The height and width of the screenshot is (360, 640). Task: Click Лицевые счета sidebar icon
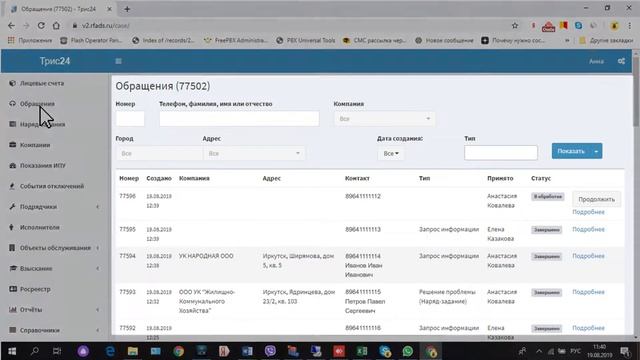click(x=12, y=83)
